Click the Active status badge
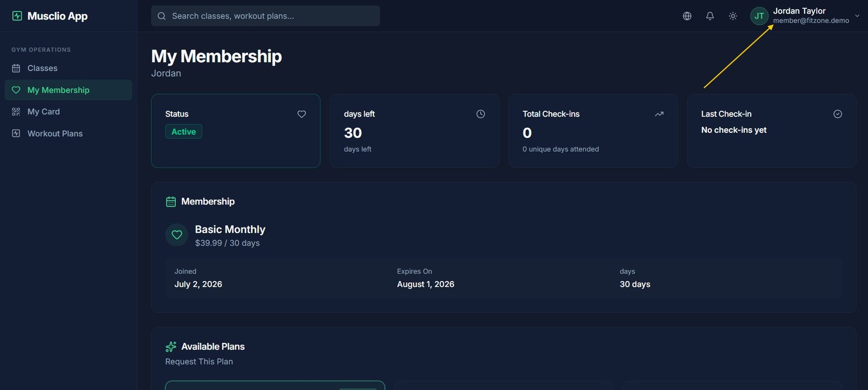 (184, 132)
